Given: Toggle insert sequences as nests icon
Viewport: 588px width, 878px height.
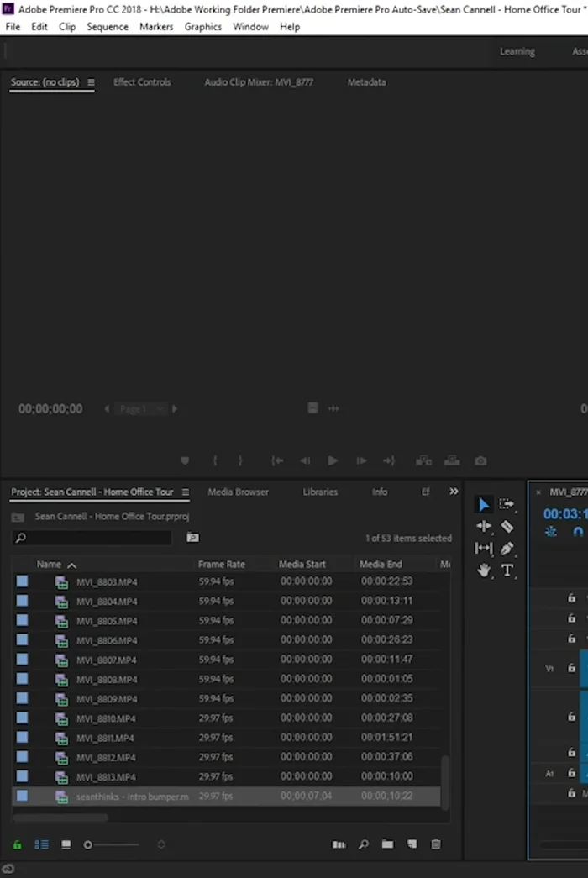Looking at the screenshot, I should [x=551, y=531].
